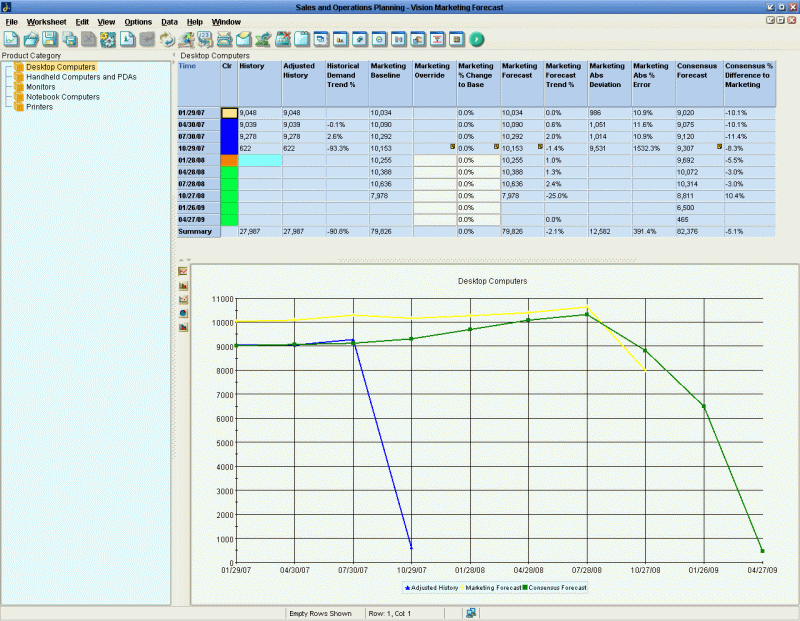Click the Marketing Baseline column header

pos(391,84)
